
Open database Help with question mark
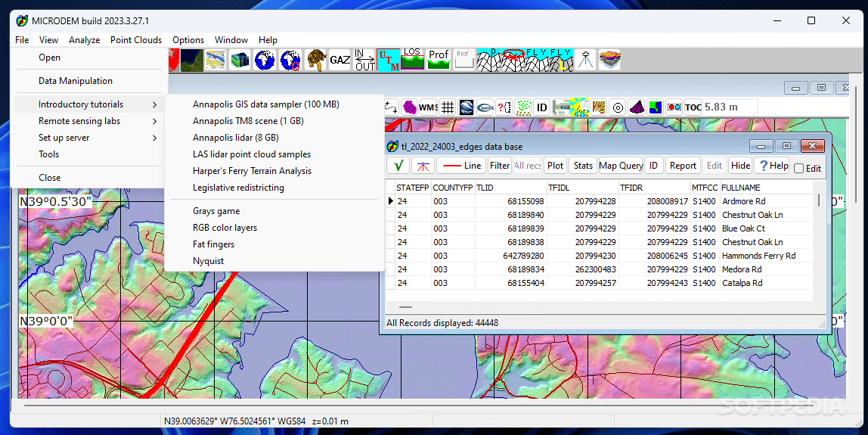coord(773,165)
